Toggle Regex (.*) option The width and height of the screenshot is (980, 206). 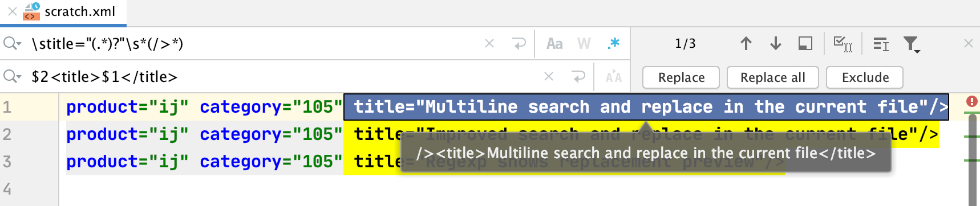coord(613,43)
